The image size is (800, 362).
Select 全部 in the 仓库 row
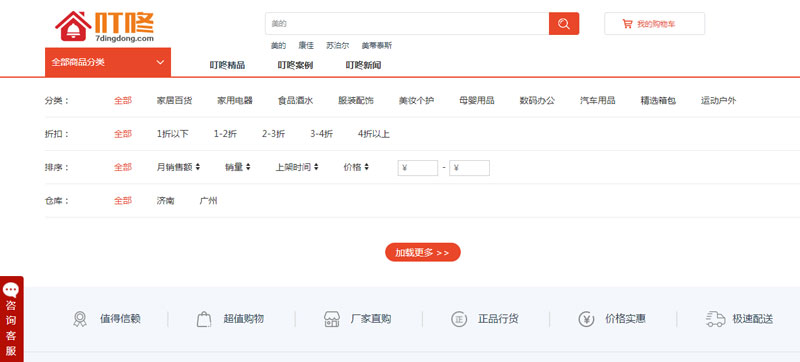point(122,201)
